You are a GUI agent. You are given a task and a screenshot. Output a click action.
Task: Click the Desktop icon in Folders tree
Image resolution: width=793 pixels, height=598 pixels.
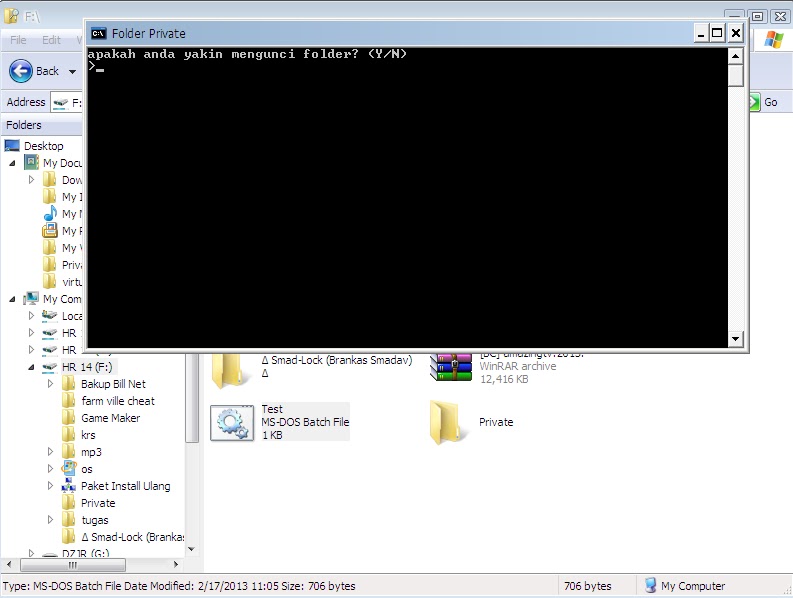tap(12, 146)
